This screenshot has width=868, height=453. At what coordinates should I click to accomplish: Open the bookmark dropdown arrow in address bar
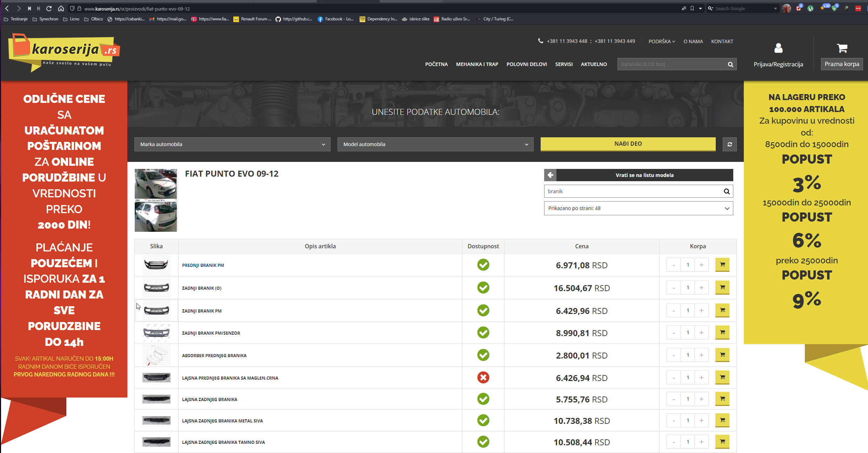(x=700, y=8)
